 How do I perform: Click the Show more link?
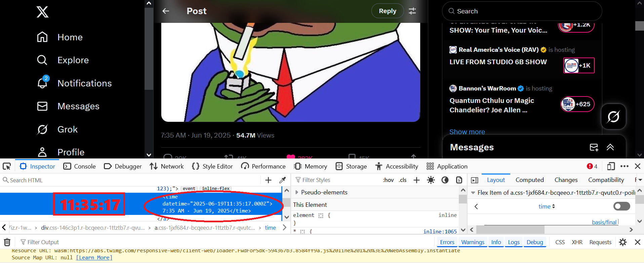click(467, 132)
